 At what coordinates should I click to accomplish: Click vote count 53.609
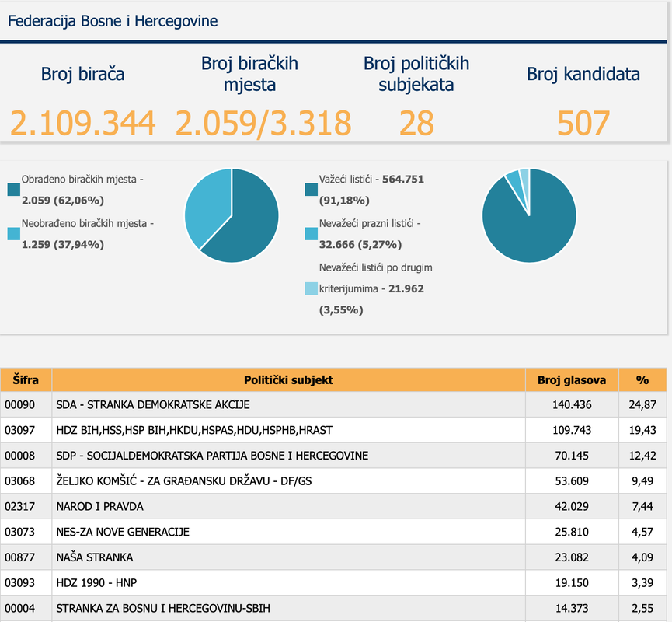tap(572, 480)
